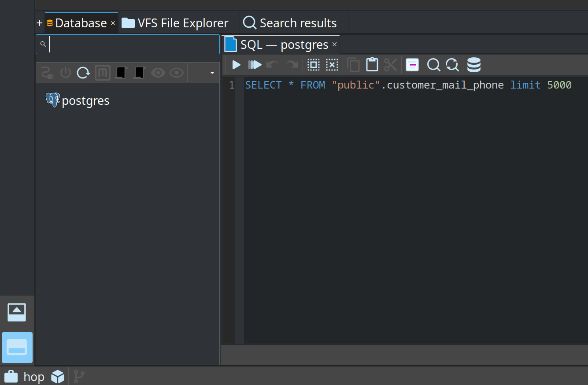Viewport: 588px width, 385px height.
Task: Click line number 1 in editor gutter
Action: pyautogui.click(x=232, y=85)
